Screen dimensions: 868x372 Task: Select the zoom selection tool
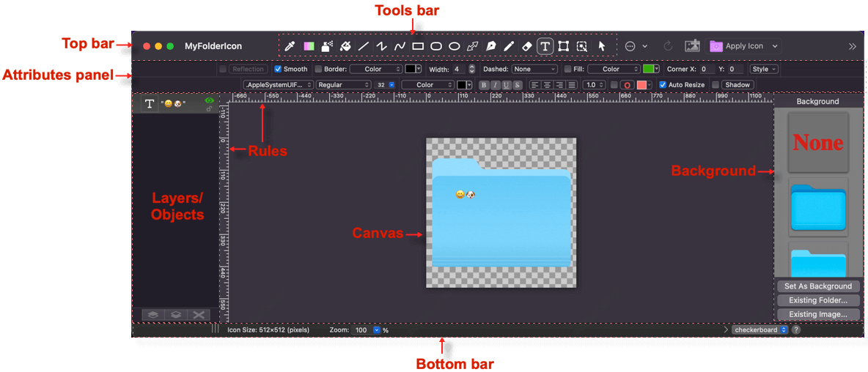coord(581,46)
